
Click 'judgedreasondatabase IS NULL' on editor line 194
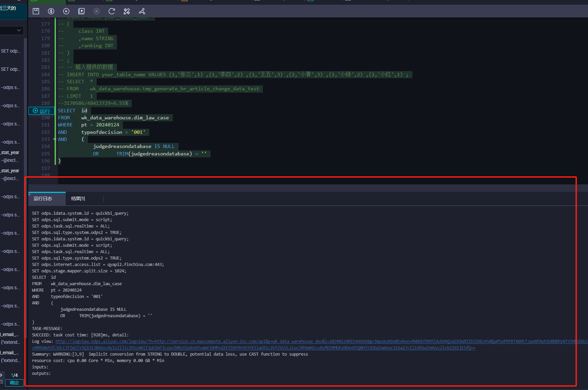[134, 146]
